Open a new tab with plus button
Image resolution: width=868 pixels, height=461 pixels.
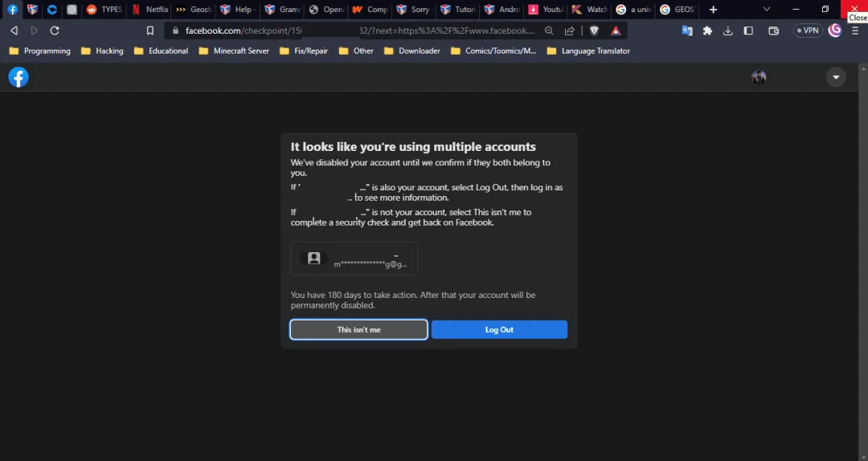[713, 10]
